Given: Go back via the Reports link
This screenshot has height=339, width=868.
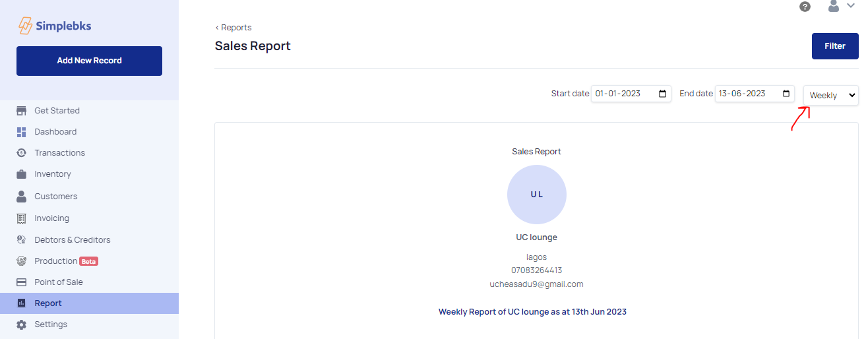Looking at the screenshot, I should pyautogui.click(x=233, y=28).
